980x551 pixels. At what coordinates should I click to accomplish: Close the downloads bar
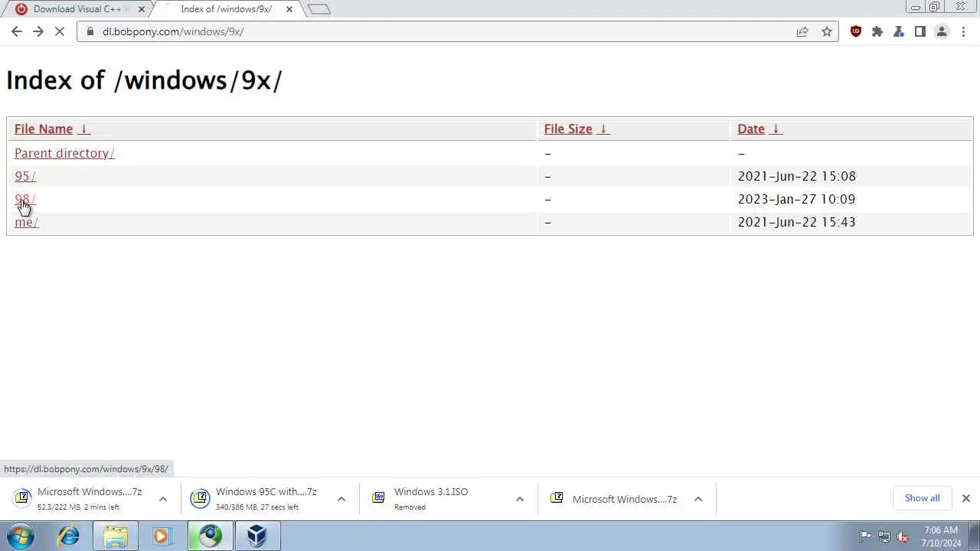[x=966, y=498]
